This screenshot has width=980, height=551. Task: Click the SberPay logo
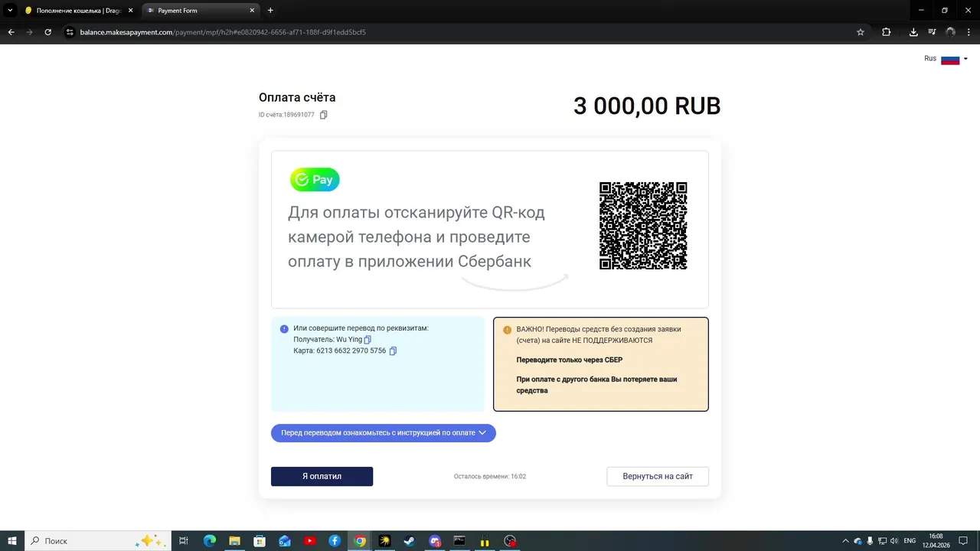315,180
